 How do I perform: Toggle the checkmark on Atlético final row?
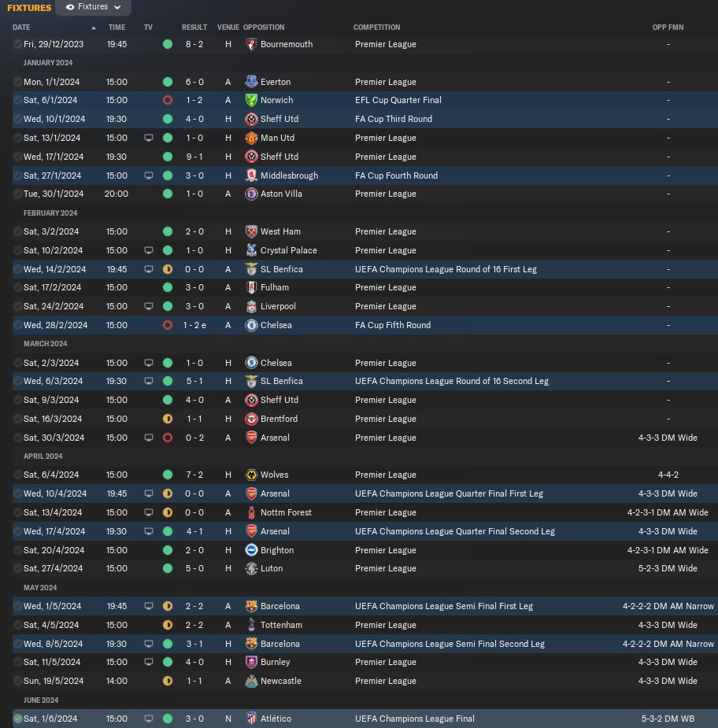click(x=17, y=719)
